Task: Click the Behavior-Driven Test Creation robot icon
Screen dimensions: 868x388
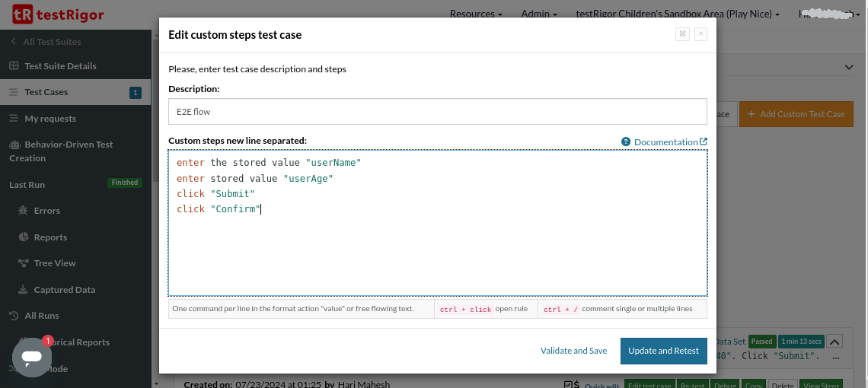Action: [x=14, y=145]
